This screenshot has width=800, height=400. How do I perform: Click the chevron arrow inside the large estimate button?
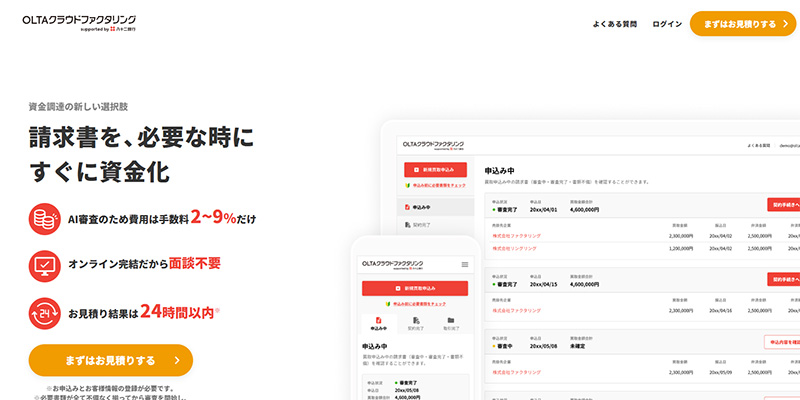tap(177, 360)
